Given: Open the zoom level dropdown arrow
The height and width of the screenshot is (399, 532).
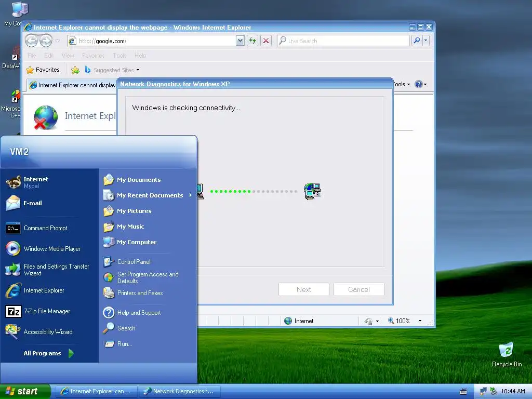Looking at the screenshot, I should [420, 321].
